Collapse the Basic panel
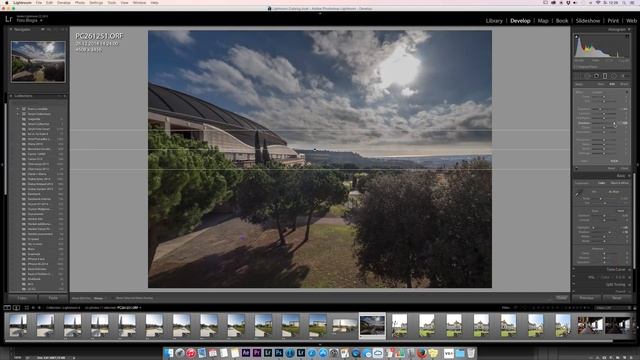The width and height of the screenshot is (640, 360). (629, 176)
